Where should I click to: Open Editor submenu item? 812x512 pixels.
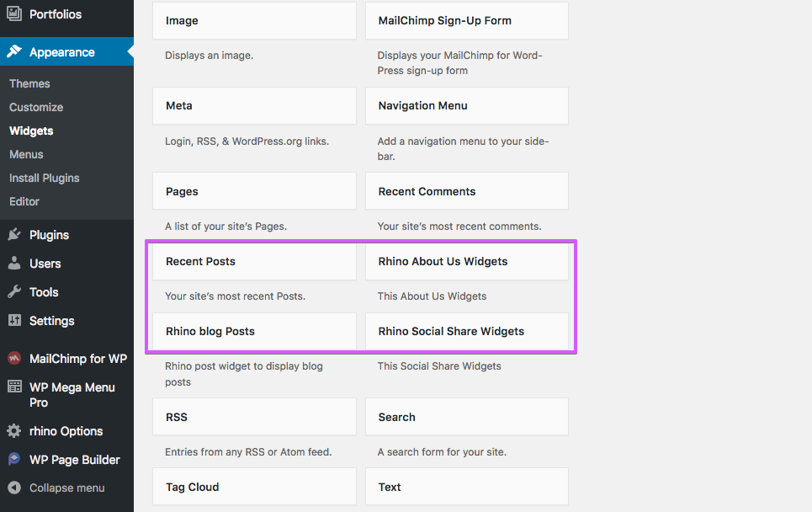pyautogui.click(x=24, y=201)
